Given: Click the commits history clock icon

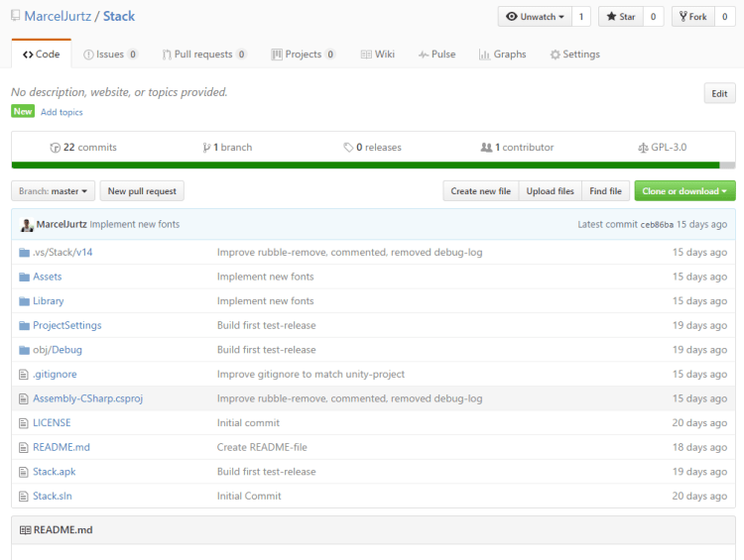Looking at the screenshot, I should point(55,148).
